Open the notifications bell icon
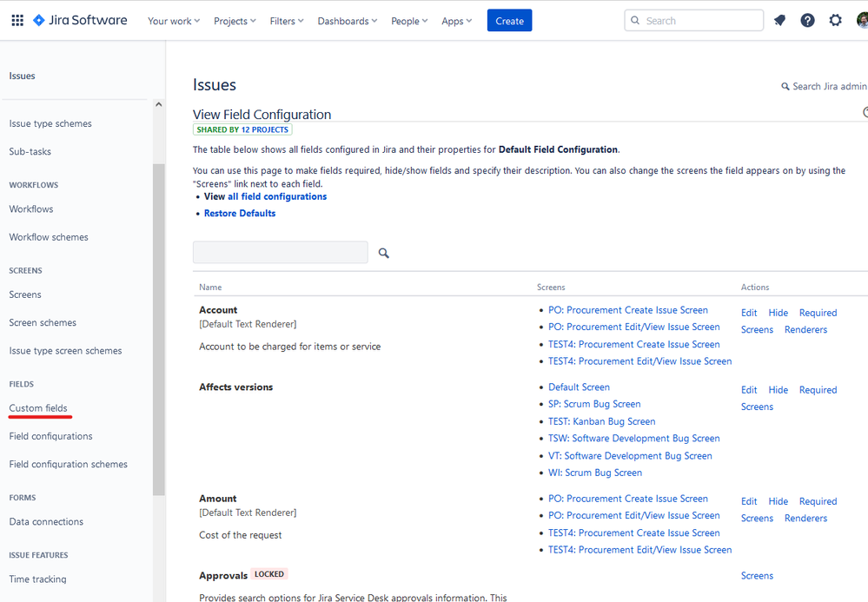This screenshot has width=868, height=602. click(x=779, y=21)
